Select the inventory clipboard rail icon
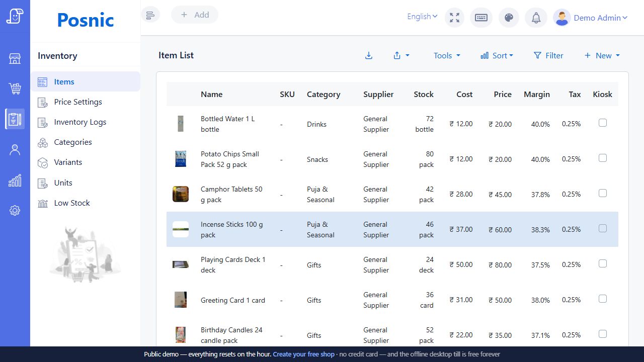Viewport: 644px width, 362px height. click(x=15, y=119)
